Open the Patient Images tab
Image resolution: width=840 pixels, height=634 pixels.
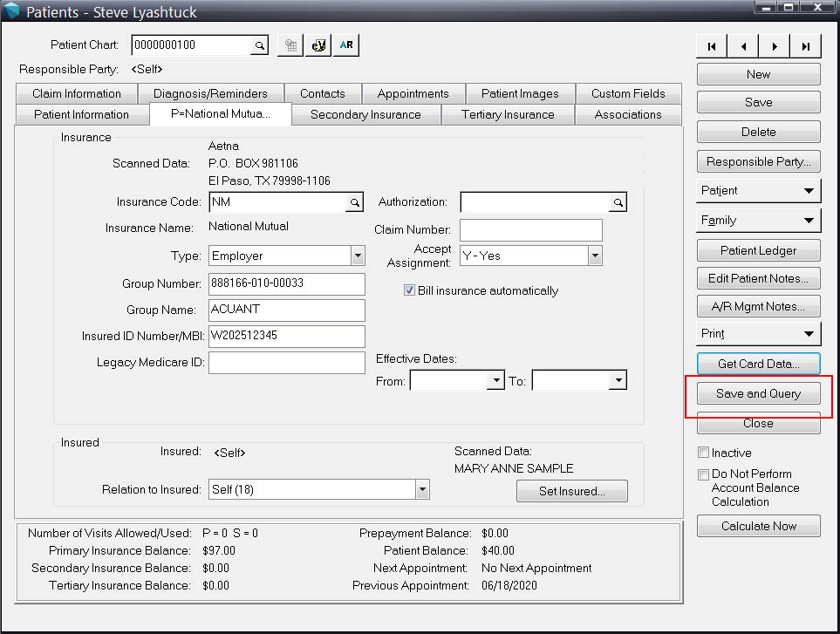tap(520, 93)
